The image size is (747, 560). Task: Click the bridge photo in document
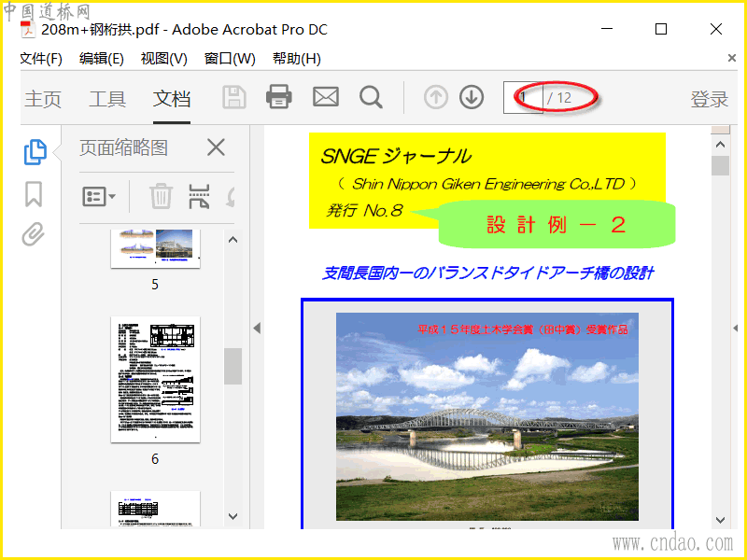pos(486,416)
